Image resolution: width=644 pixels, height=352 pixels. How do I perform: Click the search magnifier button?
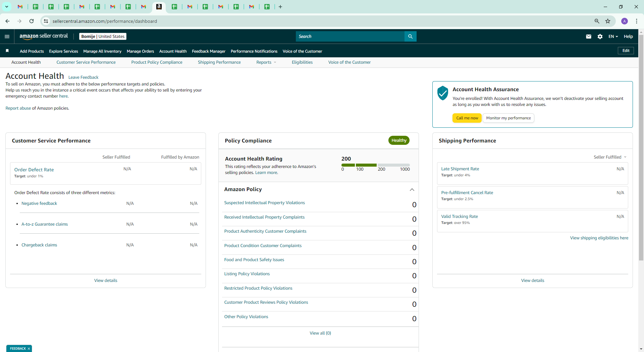(410, 37)
